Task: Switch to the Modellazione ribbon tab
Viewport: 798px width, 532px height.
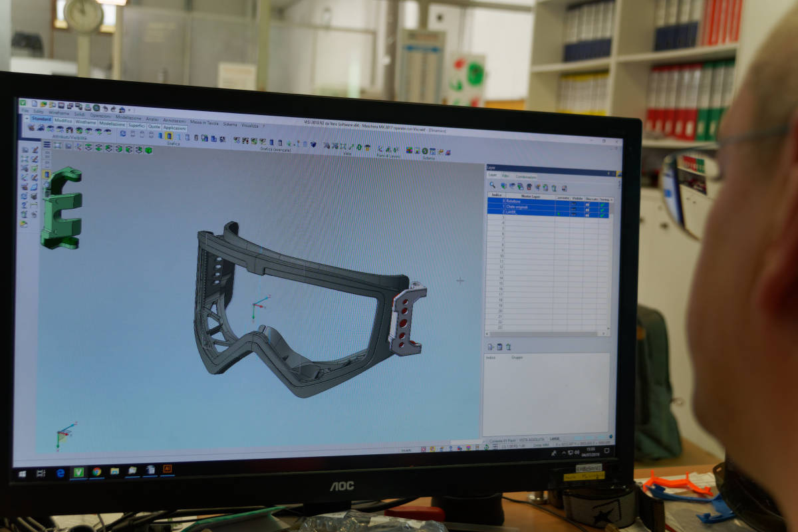Action: (x=112, y=124)
